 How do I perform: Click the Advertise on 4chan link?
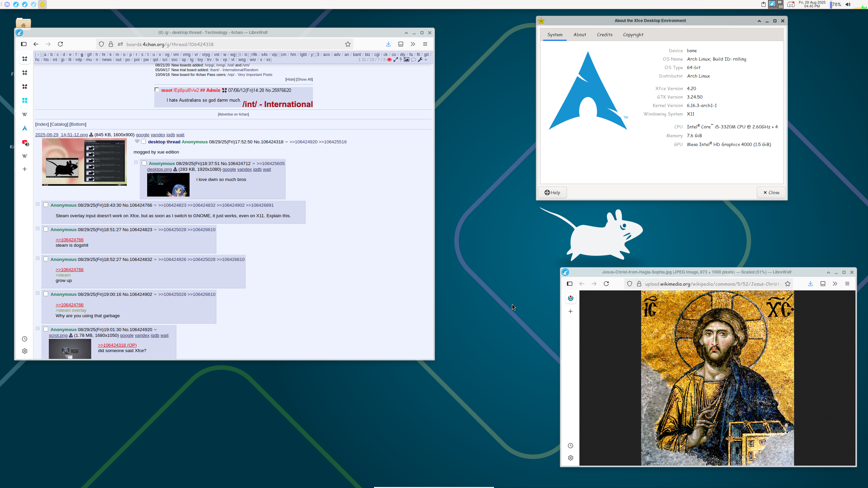(233, 115)
